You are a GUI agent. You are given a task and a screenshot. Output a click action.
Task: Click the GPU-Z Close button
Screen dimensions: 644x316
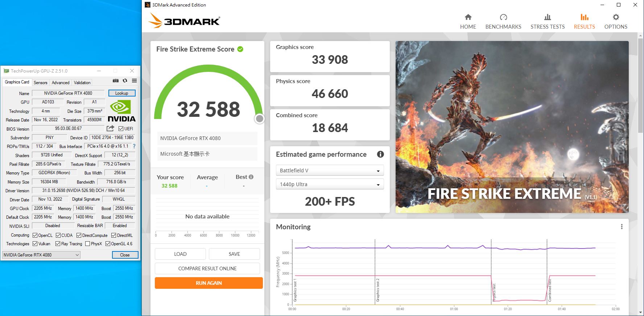pyautogui.click(x=125, y=255)
